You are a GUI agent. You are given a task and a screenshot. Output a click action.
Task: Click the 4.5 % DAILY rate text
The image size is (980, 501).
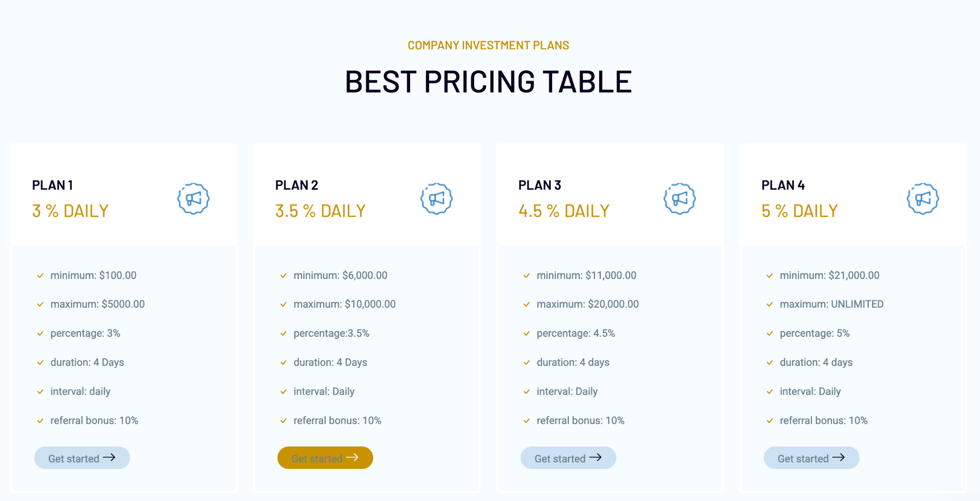564,211
